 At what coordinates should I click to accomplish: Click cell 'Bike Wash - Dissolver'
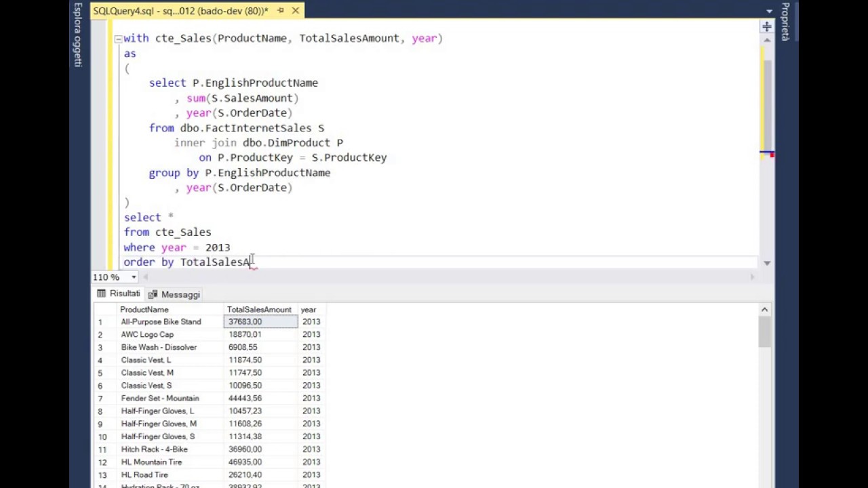tap(170, 348)
